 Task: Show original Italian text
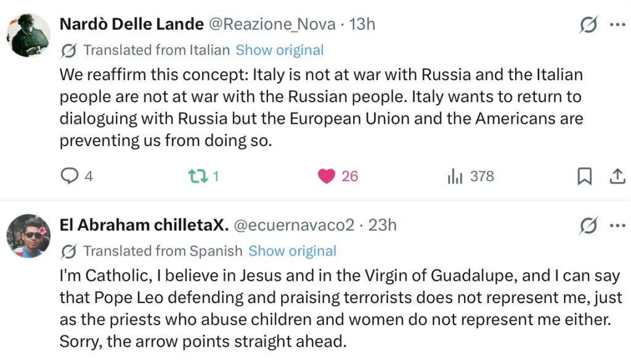[x=279, y=50]
